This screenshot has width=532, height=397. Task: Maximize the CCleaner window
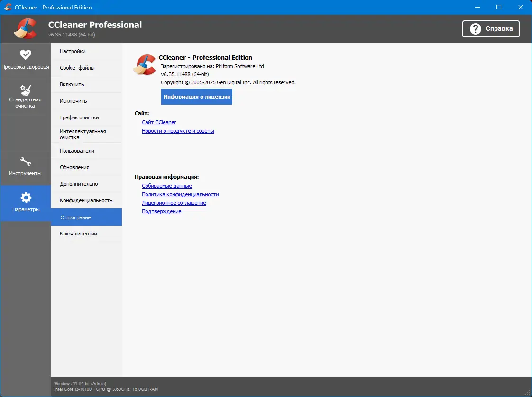point(499,7)
